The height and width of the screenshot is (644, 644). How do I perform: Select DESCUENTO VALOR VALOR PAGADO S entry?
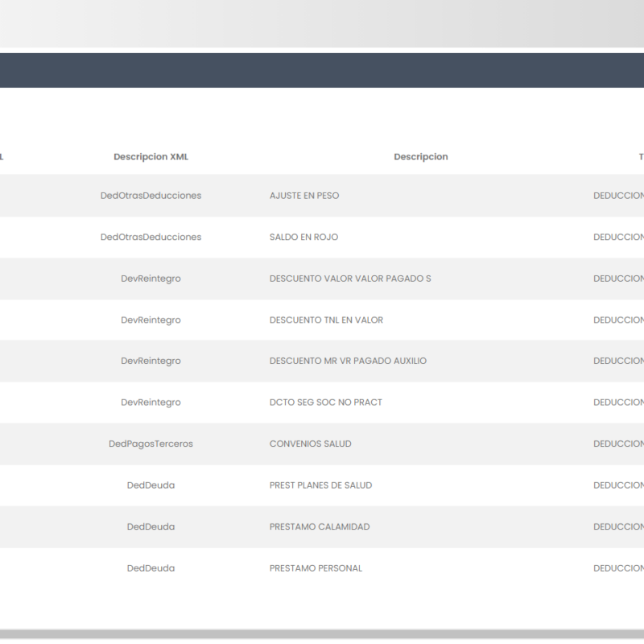(x=350, y=279)
